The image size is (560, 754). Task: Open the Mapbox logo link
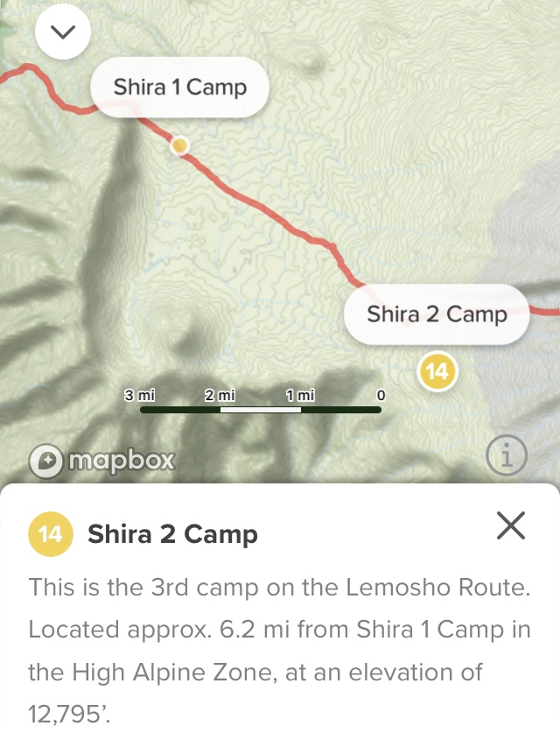click(101, 461)
